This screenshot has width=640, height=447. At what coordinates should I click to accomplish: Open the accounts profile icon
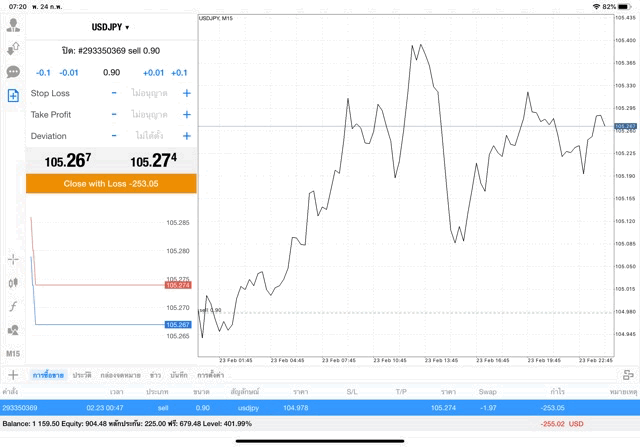(13, 24)
